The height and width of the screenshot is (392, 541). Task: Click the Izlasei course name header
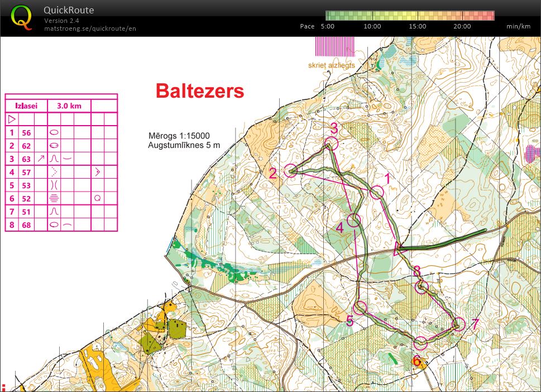[26, 106]
